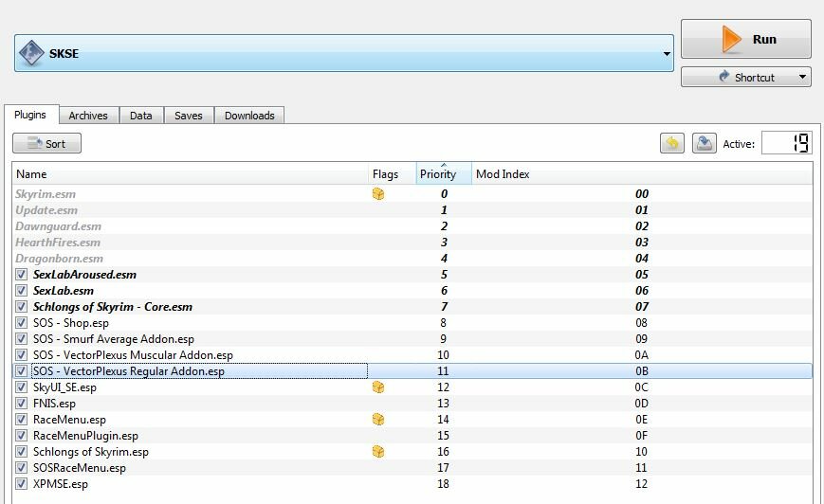Screen dimensions: 824x504
Task: Disable SOSRaceMenu.esp checkbox
Action: coord(21,467)
